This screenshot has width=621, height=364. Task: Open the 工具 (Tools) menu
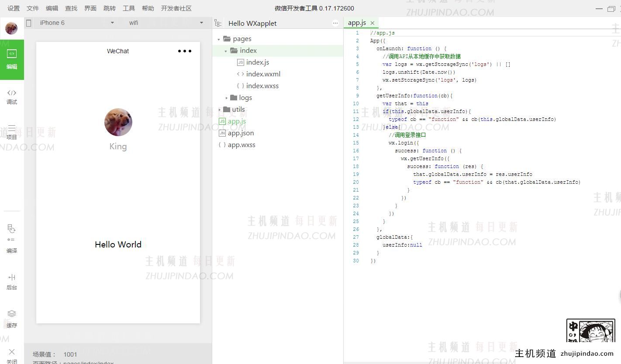click(x=129, y=8)
